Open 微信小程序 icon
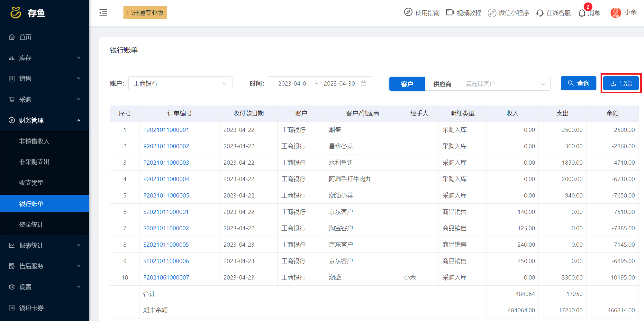This screenshot has width=644, height=321. (492, 13)
